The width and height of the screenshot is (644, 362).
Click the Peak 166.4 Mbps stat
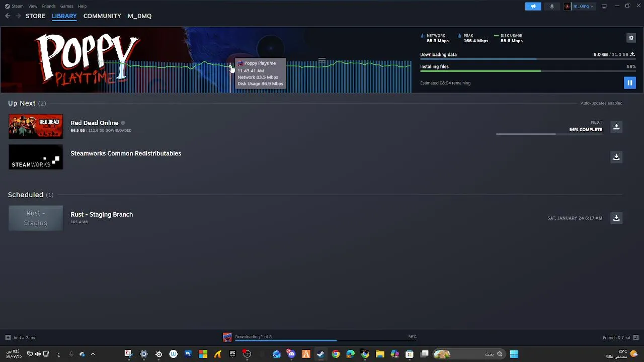(473, 38)
